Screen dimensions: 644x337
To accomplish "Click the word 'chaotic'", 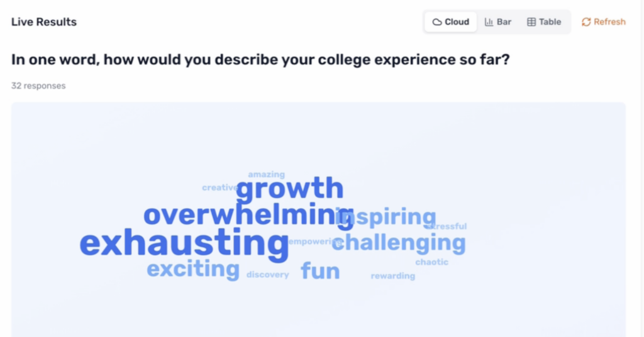I will (x=431, y=262).
